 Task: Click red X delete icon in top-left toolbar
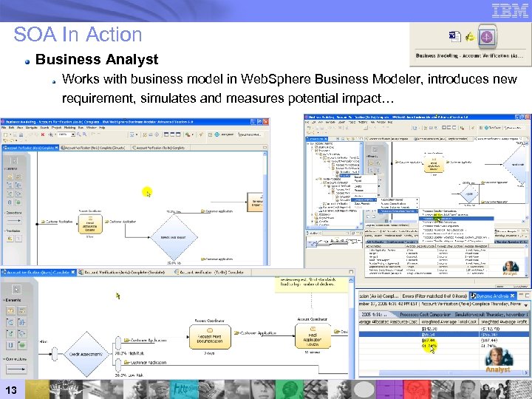43,134
